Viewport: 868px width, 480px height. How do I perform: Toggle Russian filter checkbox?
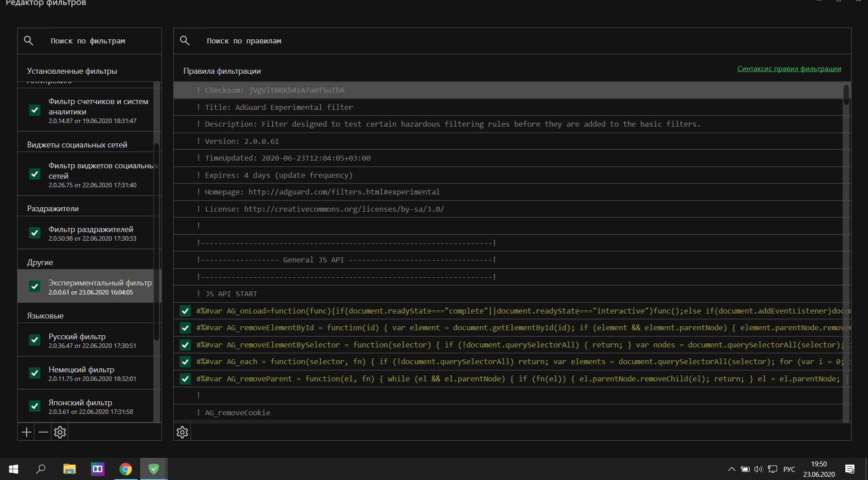click(x=34, y=340)
